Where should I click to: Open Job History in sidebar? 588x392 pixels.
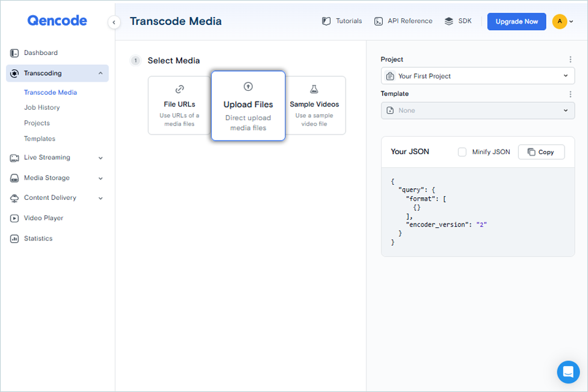[x=42, y=107]
